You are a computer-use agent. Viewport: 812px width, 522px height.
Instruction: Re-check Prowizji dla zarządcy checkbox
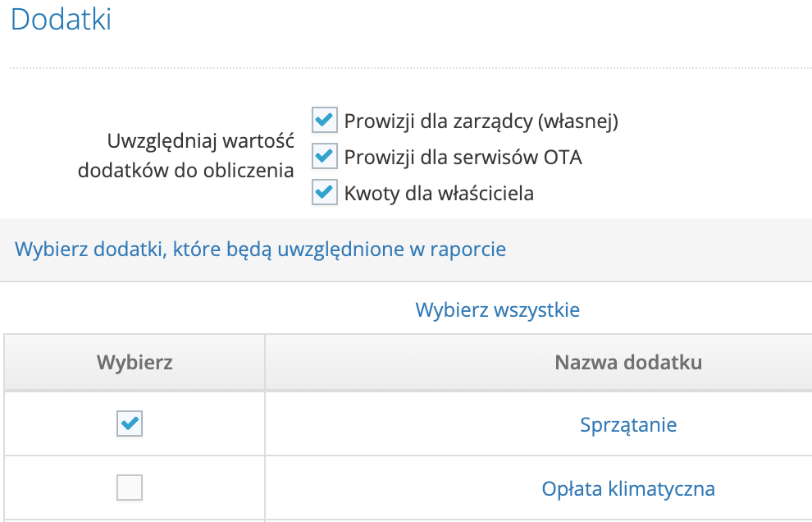324,120
